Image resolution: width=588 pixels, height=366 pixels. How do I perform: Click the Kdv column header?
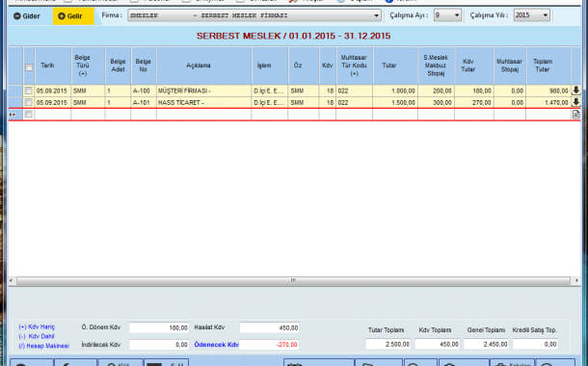pos(328,65)
